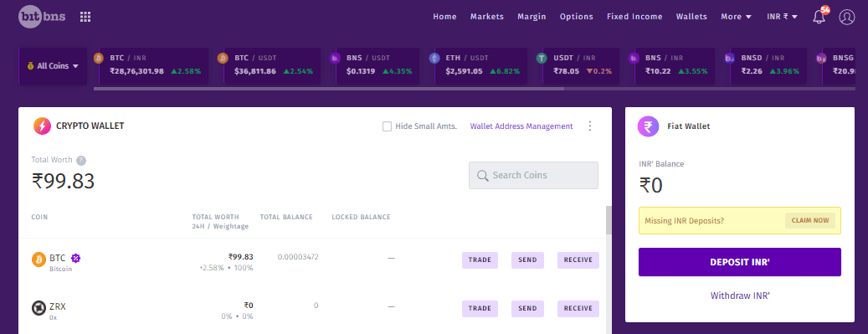
Task: Toggle Hide Small Amts. checkbox
Action: 388,126
